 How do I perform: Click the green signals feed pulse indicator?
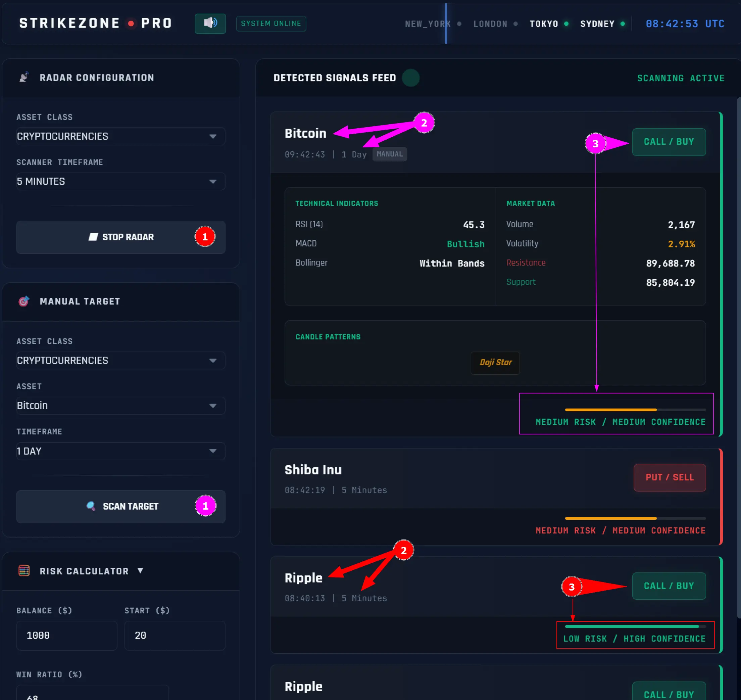pyautogui.click(x=410, y=78)
